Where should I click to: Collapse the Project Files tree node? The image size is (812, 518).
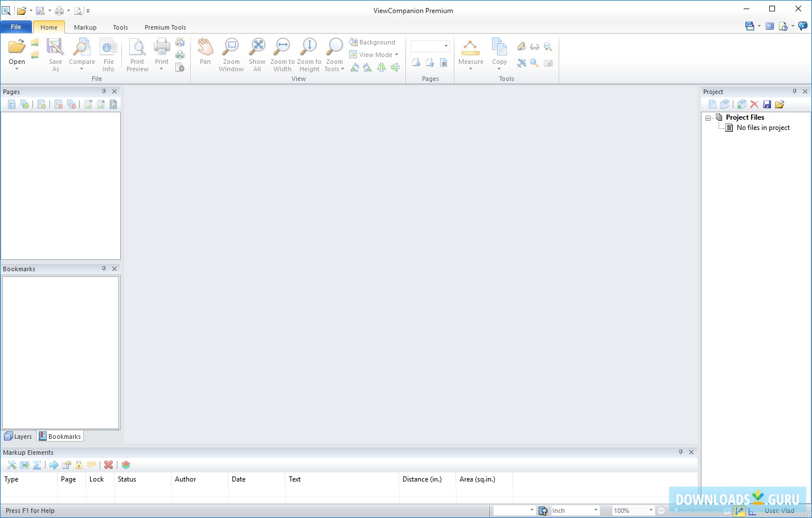[x=708, y=118]
